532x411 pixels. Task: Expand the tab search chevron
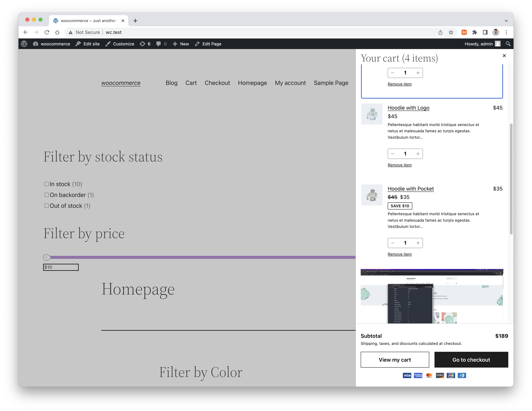coord(506,21)
